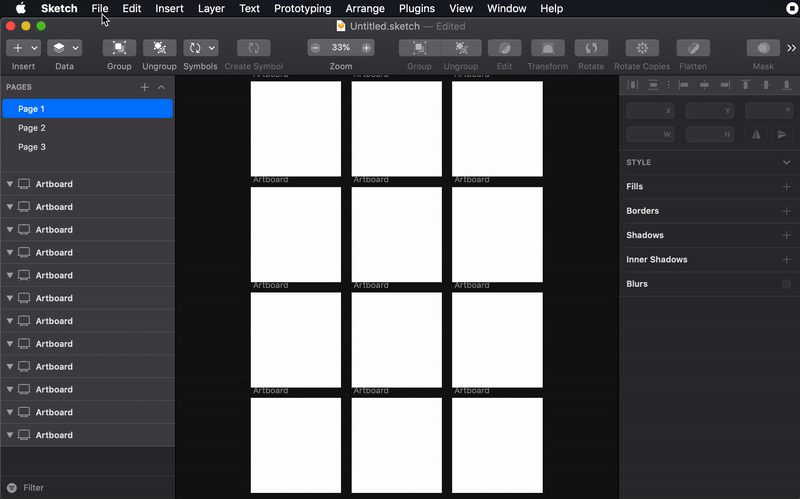Open the Plugins menu

click(x=417, y=9)
